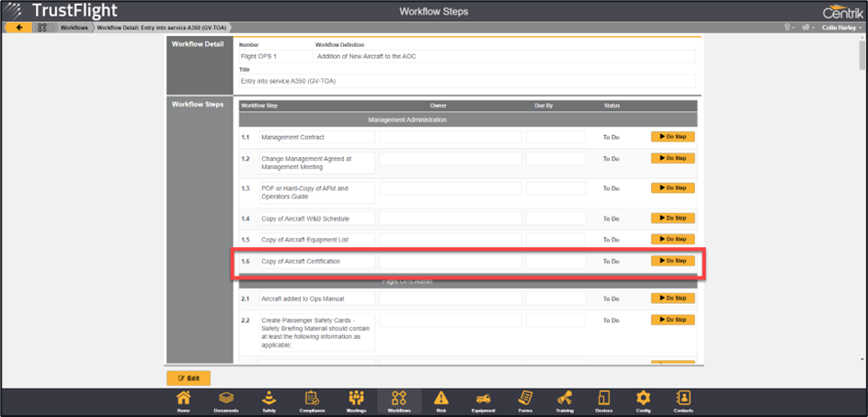Select 'Copy of Aircraft Equipment List' text
Viewport: 868px width, 417px height.
[x=304, y=240]
